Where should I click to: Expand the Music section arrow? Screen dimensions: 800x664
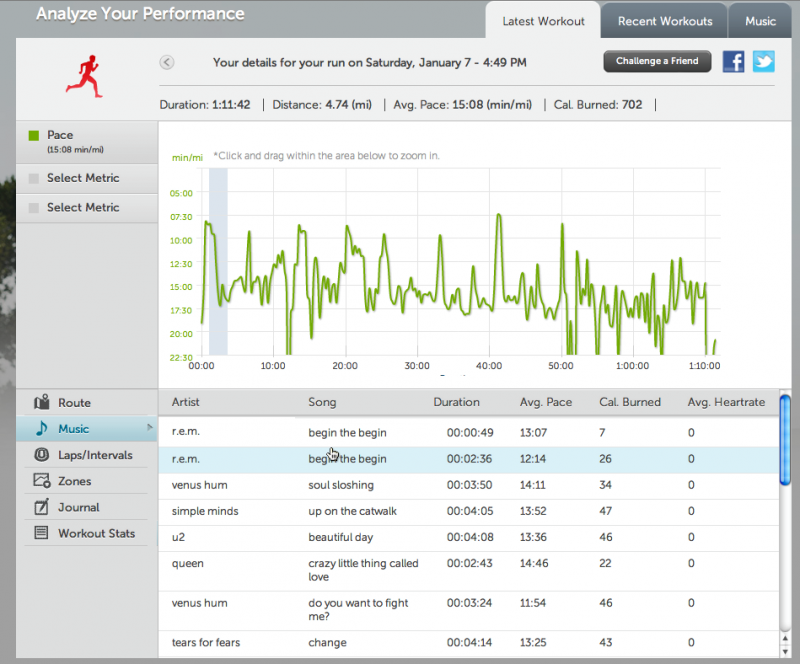[150, 428]
